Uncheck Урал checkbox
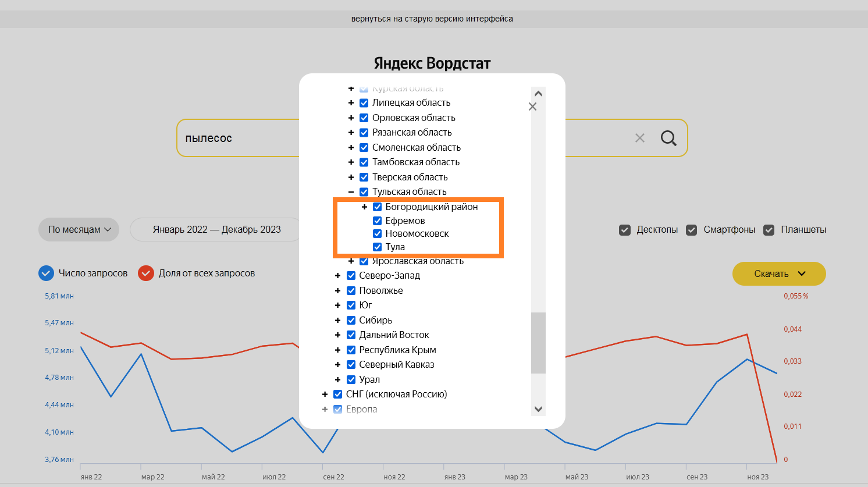The image size is (868, 487). coord(351,379)
